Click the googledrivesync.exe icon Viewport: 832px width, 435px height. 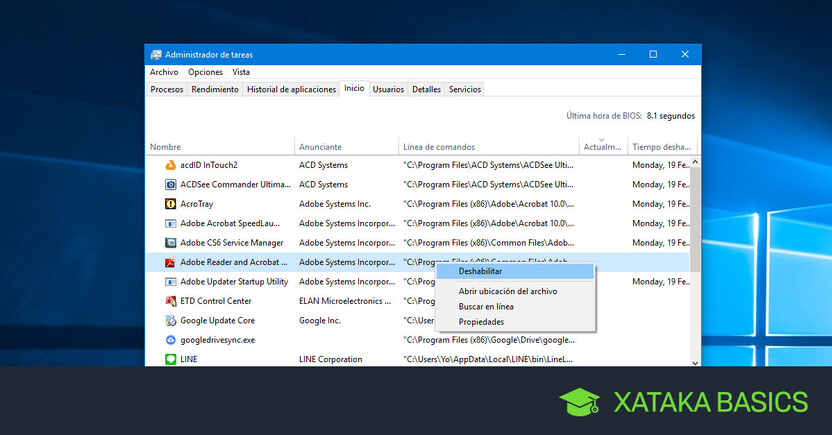[171, 340]
